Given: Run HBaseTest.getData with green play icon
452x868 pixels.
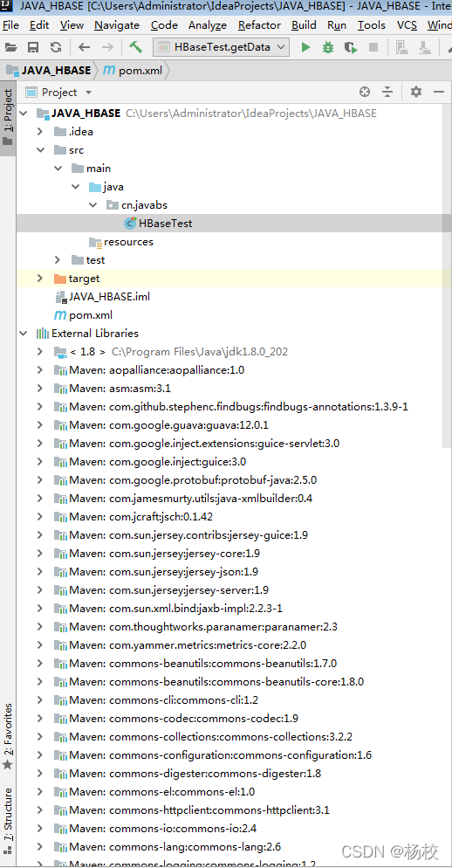Looking at the screenshot, I should click(305, 47).
